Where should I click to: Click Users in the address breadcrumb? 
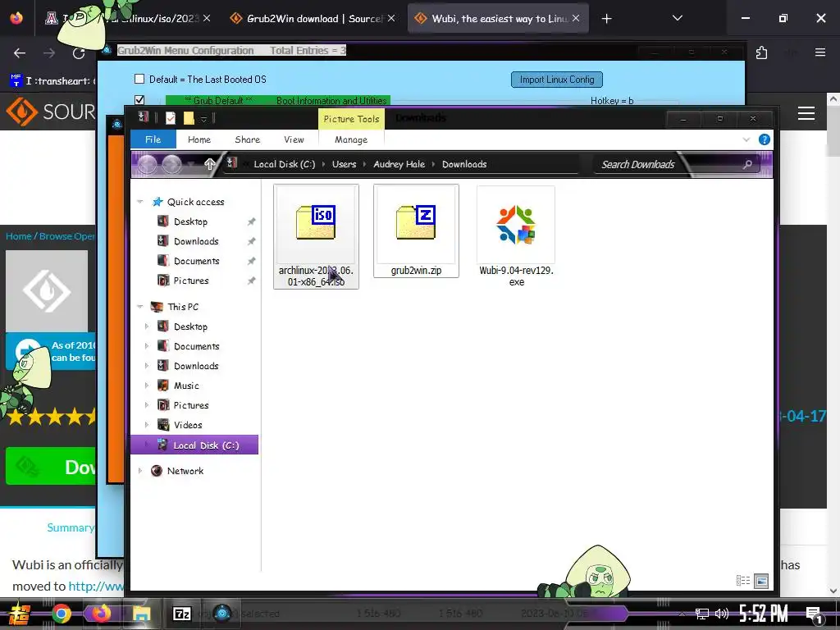[344, 164]
